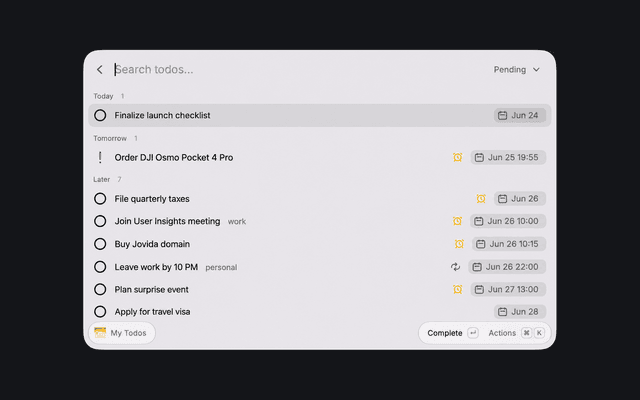Mark File quarterly taxes as done
640x400 pixels.
(x=100, y=199)
